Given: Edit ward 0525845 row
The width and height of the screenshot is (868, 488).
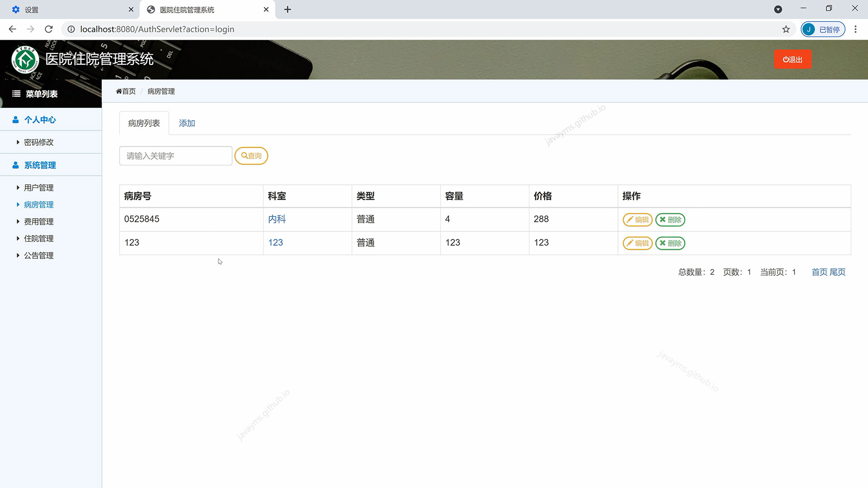Looking at the screenshot, I should (x=637, y=220).
